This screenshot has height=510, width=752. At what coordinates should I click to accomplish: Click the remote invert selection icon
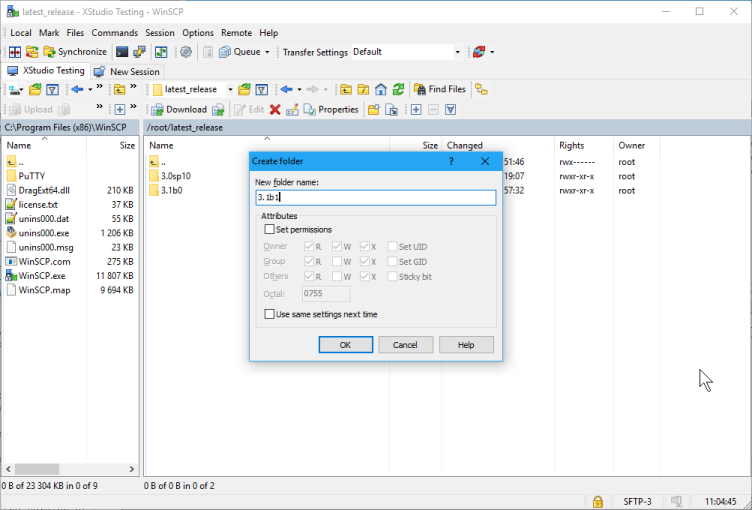point(450,110)
